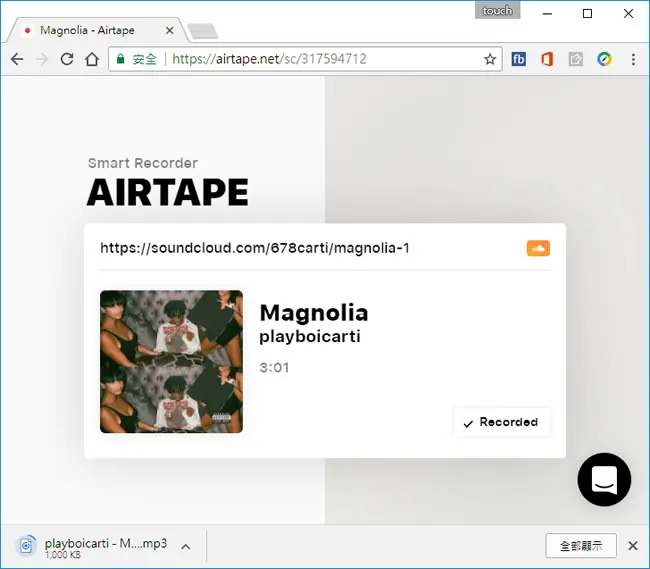The height and width of the screenshot is (569, 650).
Task: Reload the Airtape page
Action: [67, 59]
